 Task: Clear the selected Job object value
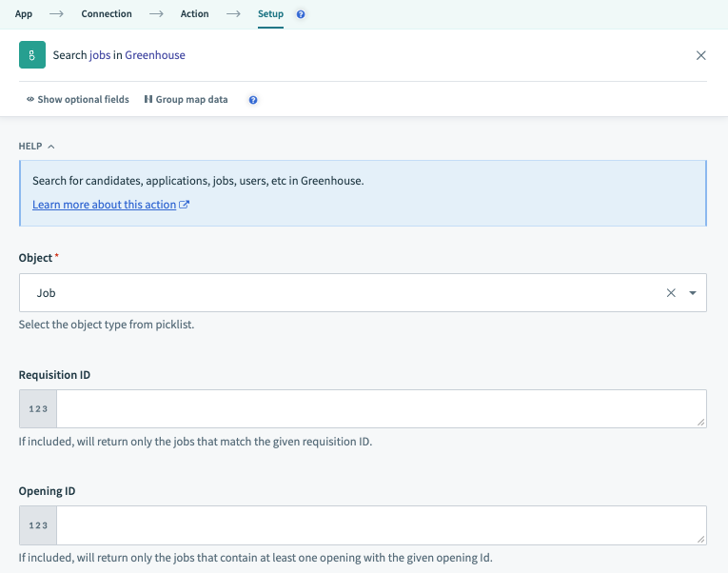coord(671,293)
